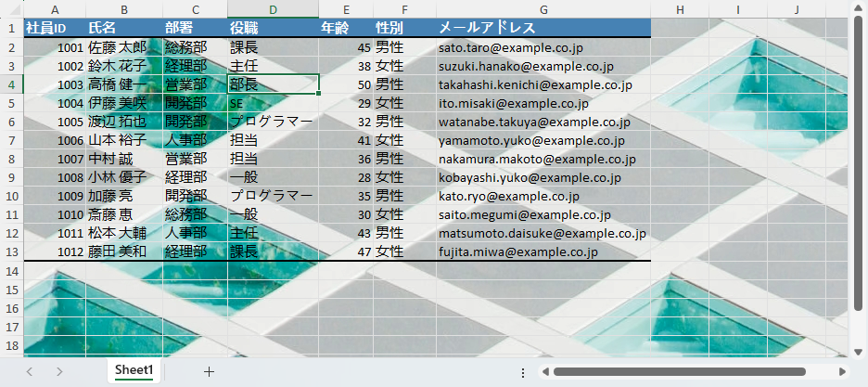Viewport: 868px width, 387px height.
Task: Select row 18 header
Action: pos(12,345)
